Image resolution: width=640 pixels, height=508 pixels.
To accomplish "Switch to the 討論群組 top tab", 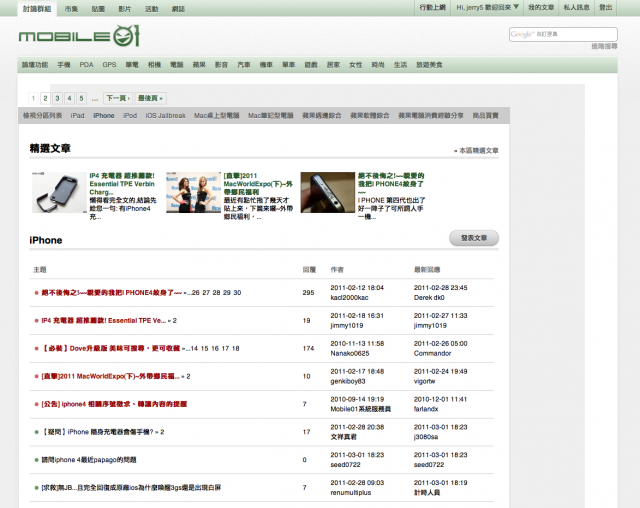I will 37,9.
